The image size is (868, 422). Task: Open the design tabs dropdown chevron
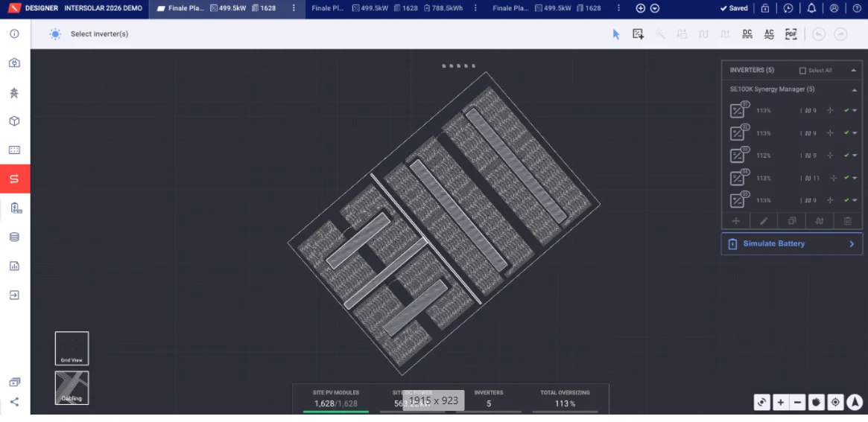point(655,8)
